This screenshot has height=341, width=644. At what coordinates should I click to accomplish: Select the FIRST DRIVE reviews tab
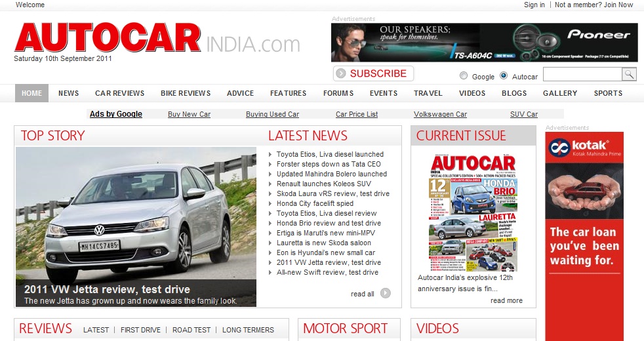140,330
